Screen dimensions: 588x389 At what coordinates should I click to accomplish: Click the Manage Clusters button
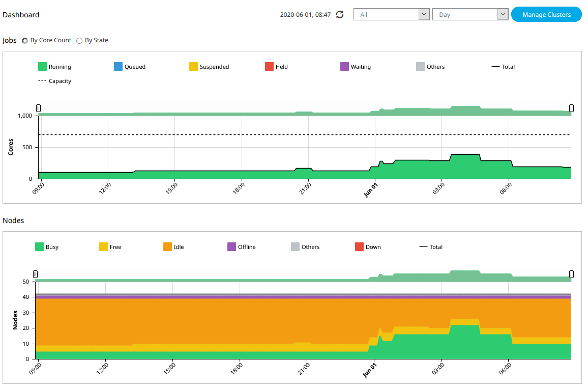546,15
